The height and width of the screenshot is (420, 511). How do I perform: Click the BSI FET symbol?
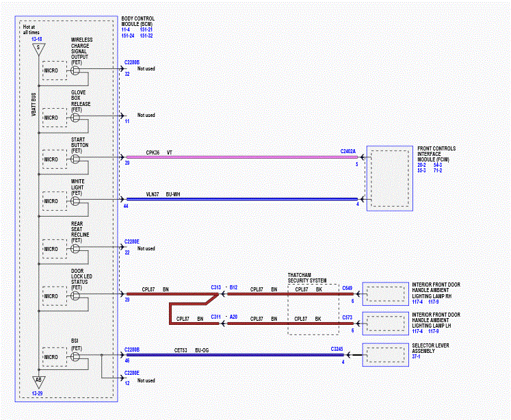(75, 357)
